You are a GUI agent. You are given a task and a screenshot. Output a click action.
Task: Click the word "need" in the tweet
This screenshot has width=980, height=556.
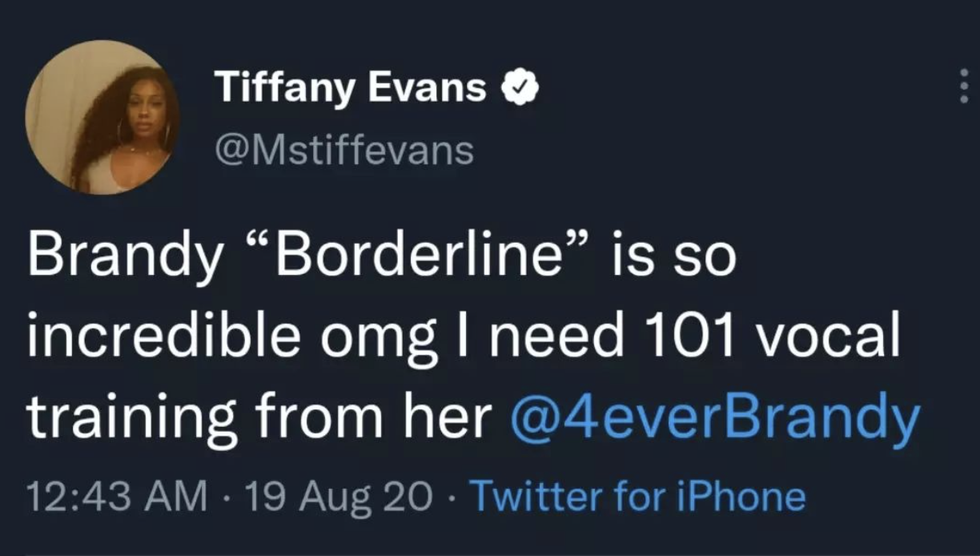(x=556, y=337)
